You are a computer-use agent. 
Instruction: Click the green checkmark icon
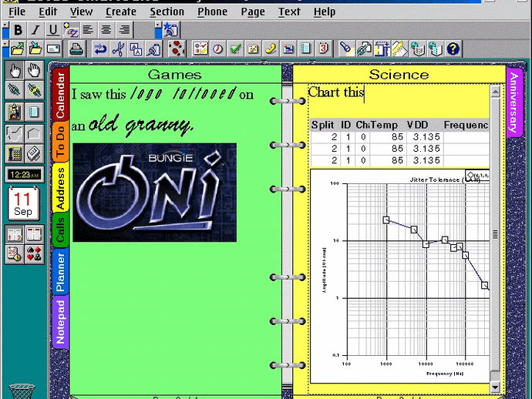point(235,49)
